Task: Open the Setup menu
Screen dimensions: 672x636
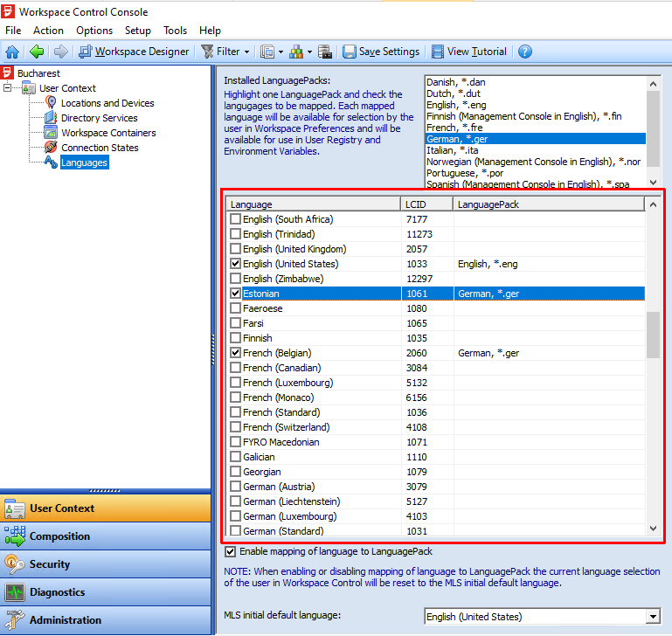Action: 138,31
